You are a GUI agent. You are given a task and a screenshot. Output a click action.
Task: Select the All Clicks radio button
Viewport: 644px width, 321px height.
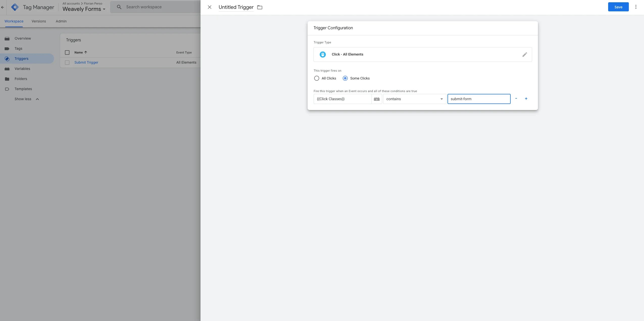316,78
